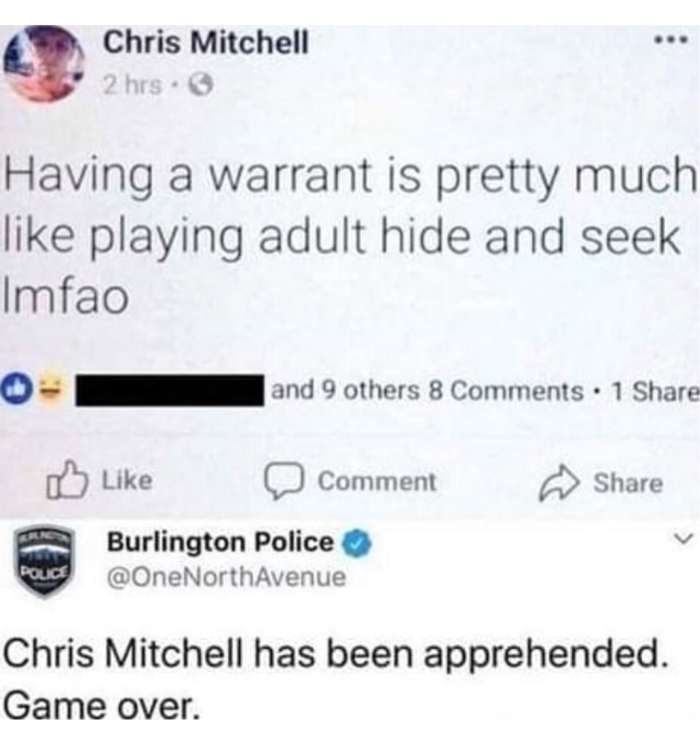700x746 pixels.
Task: Click 'and 9 others' reactions list
Action: 345,390
